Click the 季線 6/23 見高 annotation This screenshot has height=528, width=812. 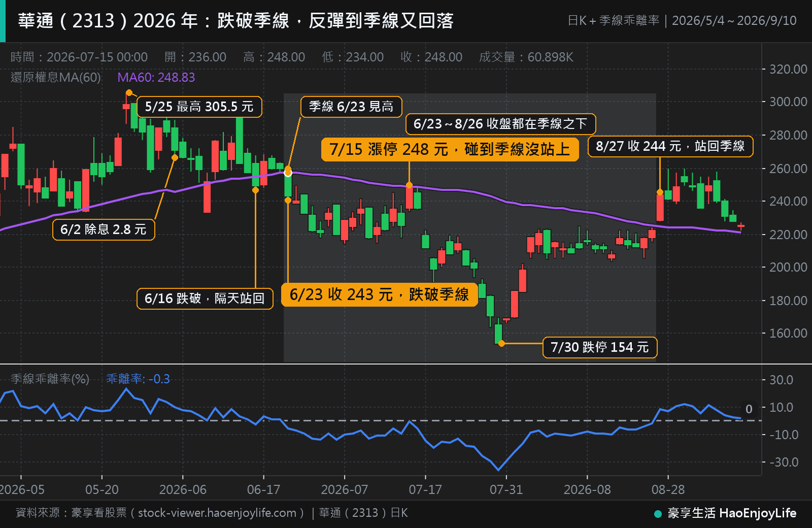[351, 107]
